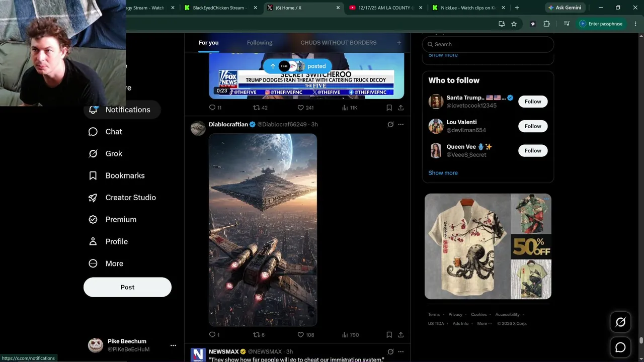Open the Premium page from sidebar
This screenshot has height=362, width=644.
(x=113, y=220)
